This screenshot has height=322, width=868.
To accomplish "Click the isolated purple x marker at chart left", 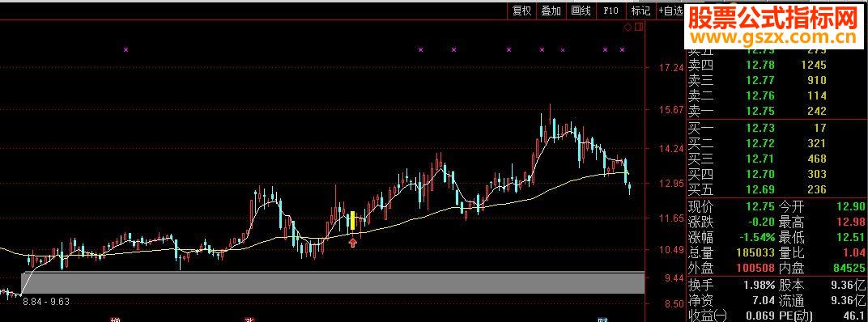I will (126, 50).
